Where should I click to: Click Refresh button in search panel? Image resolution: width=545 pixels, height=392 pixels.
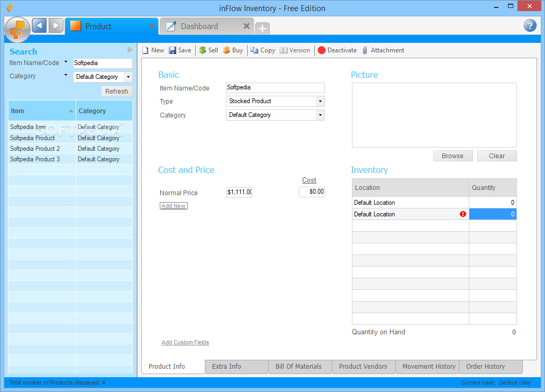[116, 92]
